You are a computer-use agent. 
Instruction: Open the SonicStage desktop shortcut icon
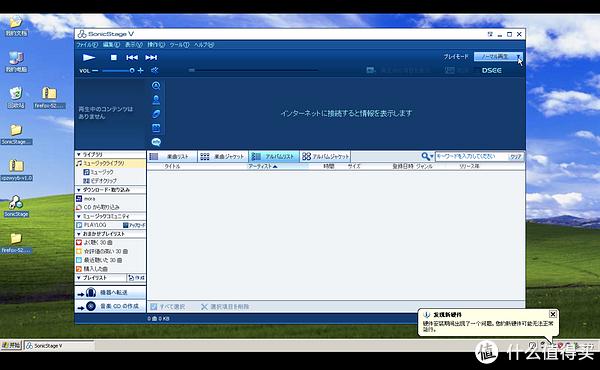16,206
